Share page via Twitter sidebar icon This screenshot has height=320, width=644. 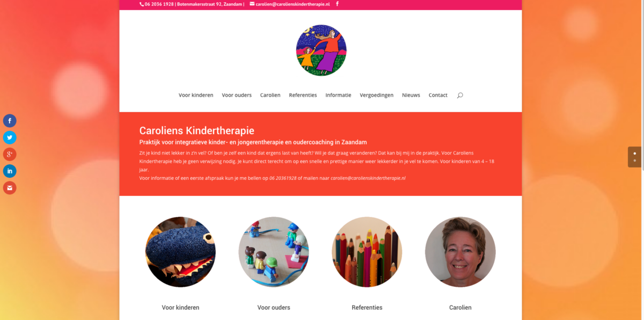10,137
